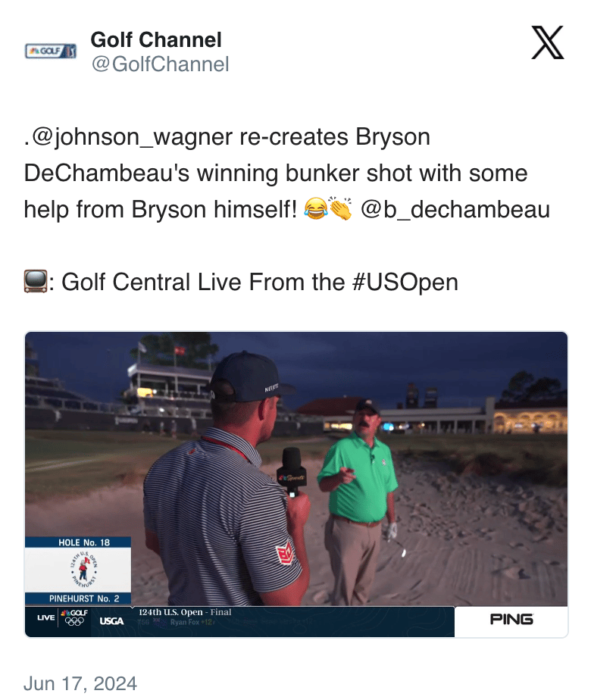
Task: Click the clapping hands emoji
Action: 340,209
